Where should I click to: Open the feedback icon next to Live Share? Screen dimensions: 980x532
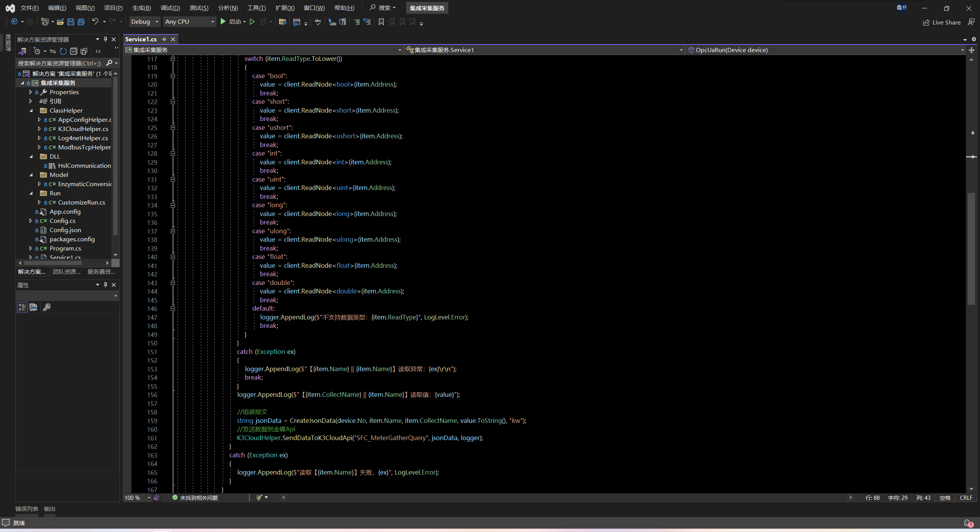[971, 22]
